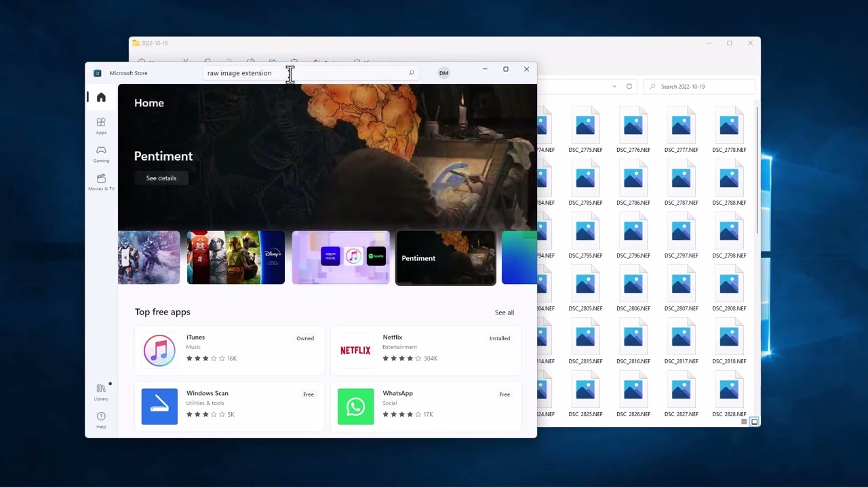The width and height of the screenshot is (868, 488).
Task: Click file name DSC_2806.NEF
Action: [x=633, y=308]
